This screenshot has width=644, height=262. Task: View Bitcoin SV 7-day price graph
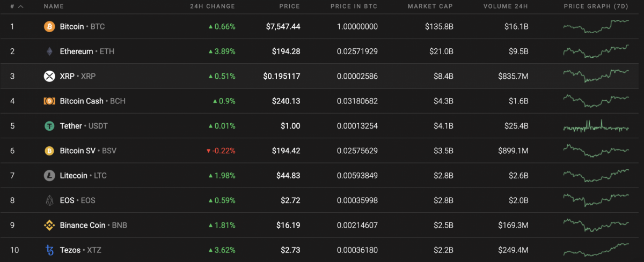(x=596, y=151)
